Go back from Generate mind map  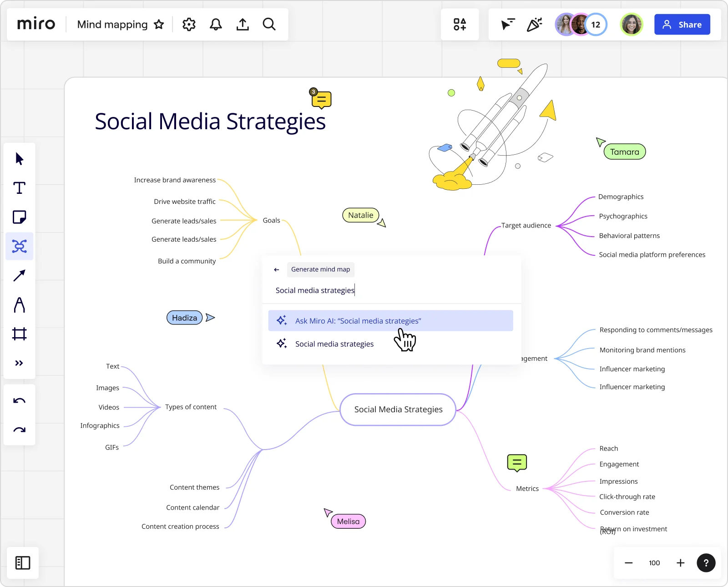pos(277,270)
